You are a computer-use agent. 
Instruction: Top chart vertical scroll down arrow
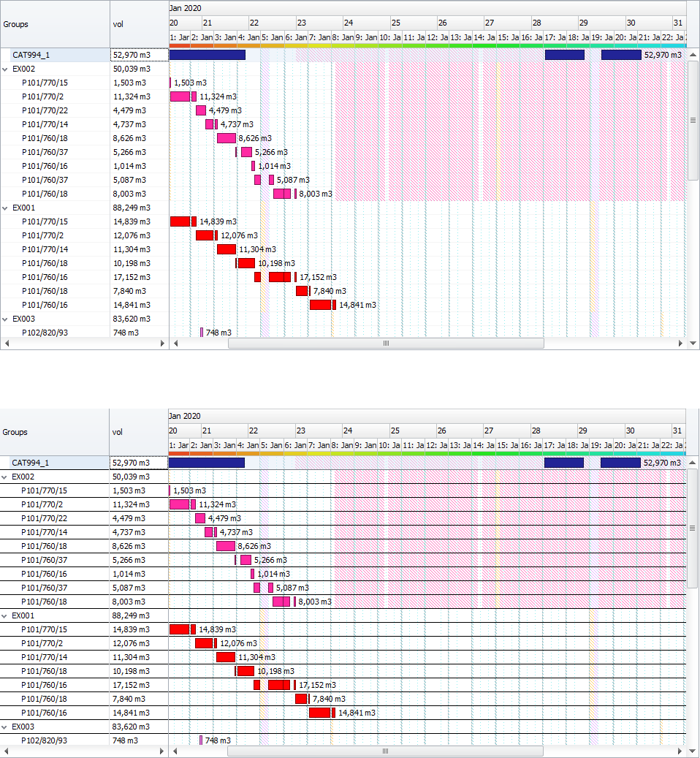coord(693,344)
